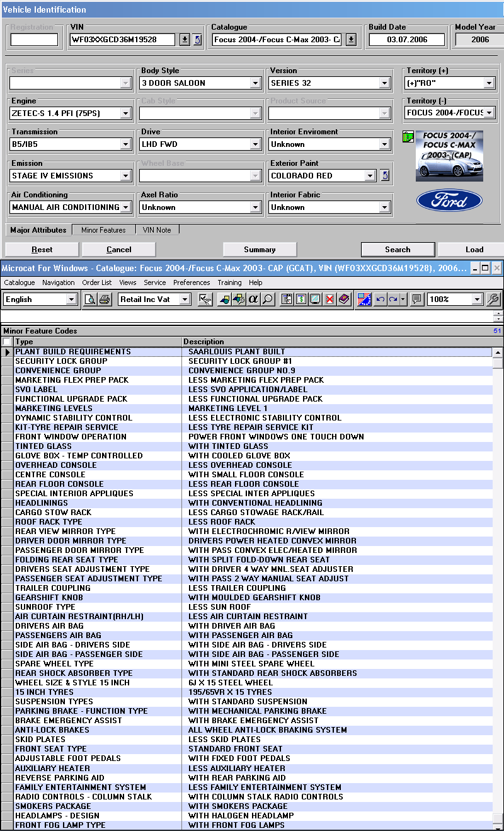Click the Summary button
Viewport: 504px width, 831px height.
260,250
